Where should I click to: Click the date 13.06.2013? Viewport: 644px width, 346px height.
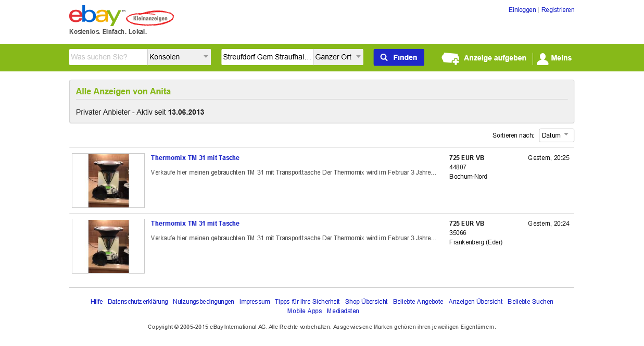[186, 112]
